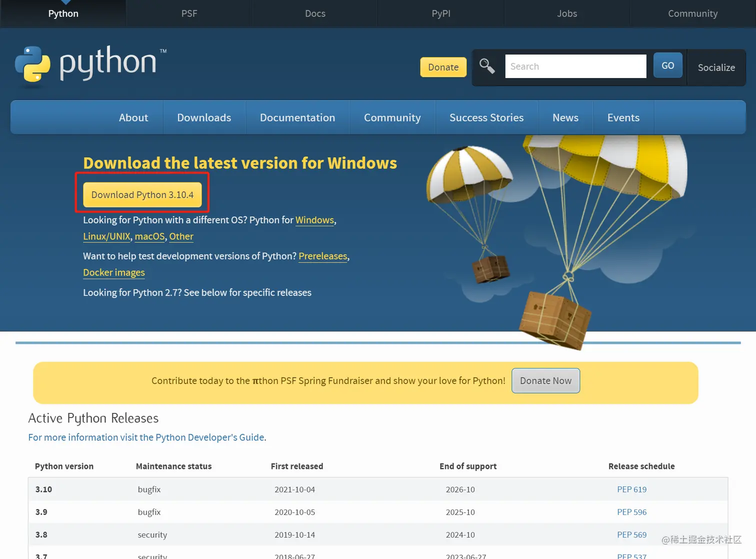This screenshot has width=756, height=559.
Task: Open the Success Stories navigation menu
Action: (486, 117)
